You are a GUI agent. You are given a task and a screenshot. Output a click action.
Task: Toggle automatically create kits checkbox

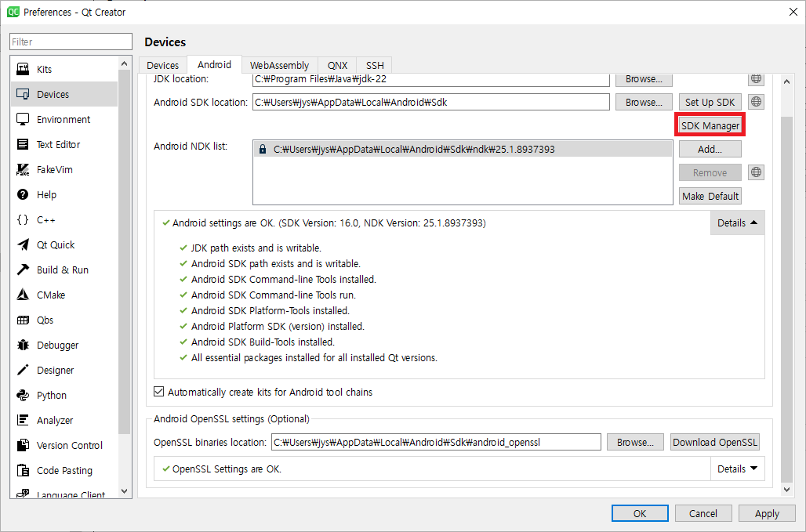159,392
